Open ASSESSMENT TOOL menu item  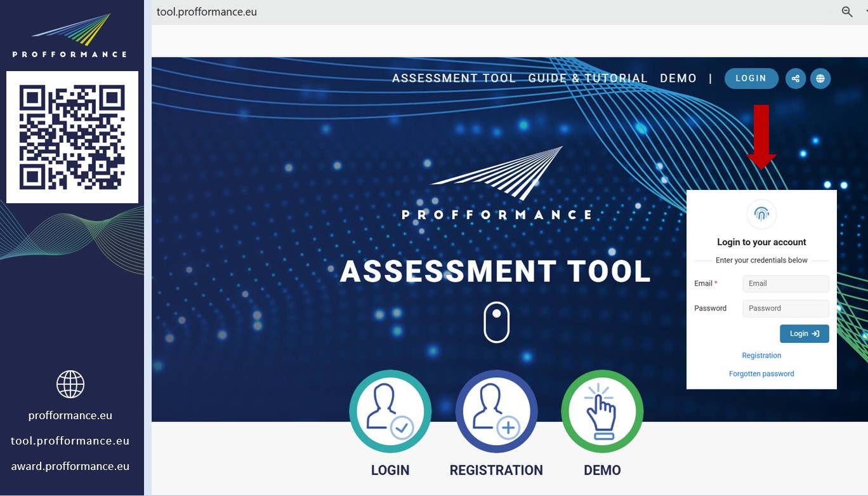tap(454, 79)
